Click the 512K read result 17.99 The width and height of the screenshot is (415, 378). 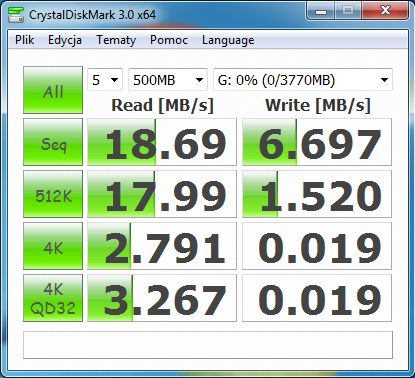point(162,194)
